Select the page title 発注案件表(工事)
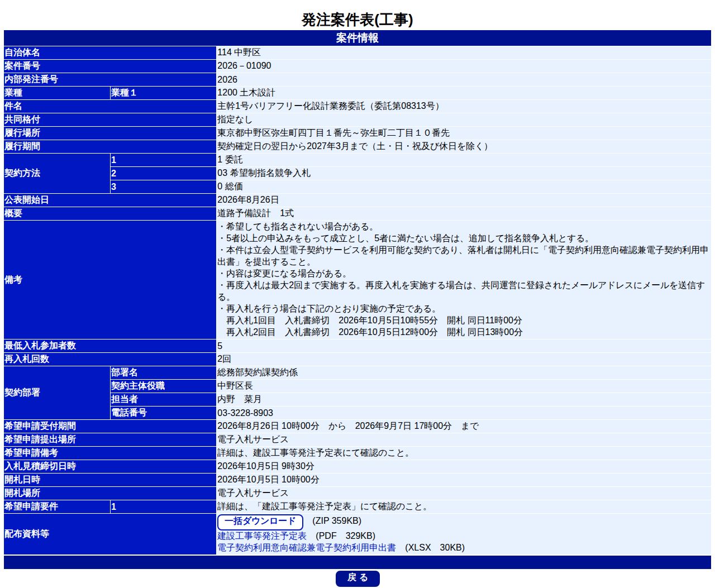 point(357,20)
